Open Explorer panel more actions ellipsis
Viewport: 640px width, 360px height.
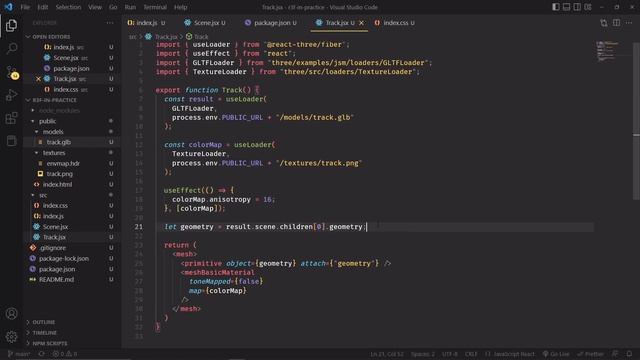(x=110, y=23)
